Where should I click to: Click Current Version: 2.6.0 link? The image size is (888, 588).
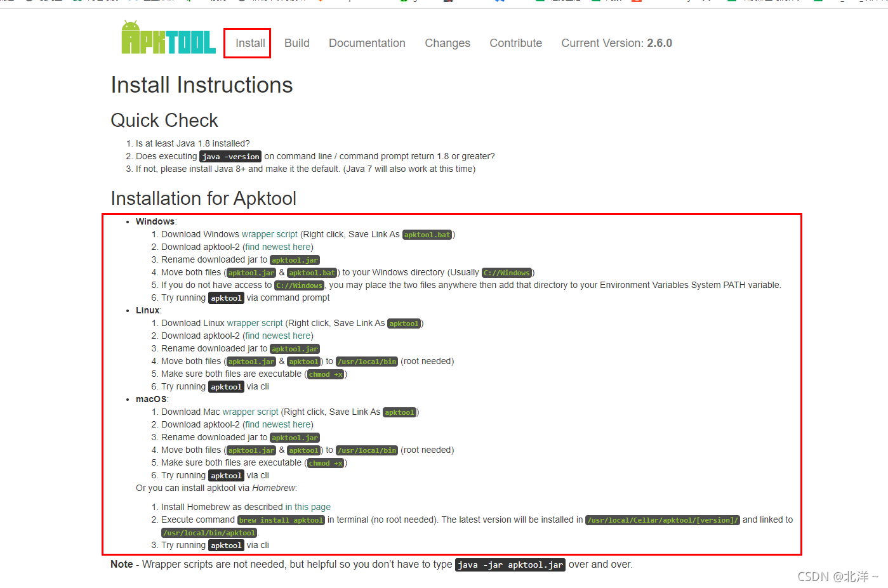click(x=616, y=43)
